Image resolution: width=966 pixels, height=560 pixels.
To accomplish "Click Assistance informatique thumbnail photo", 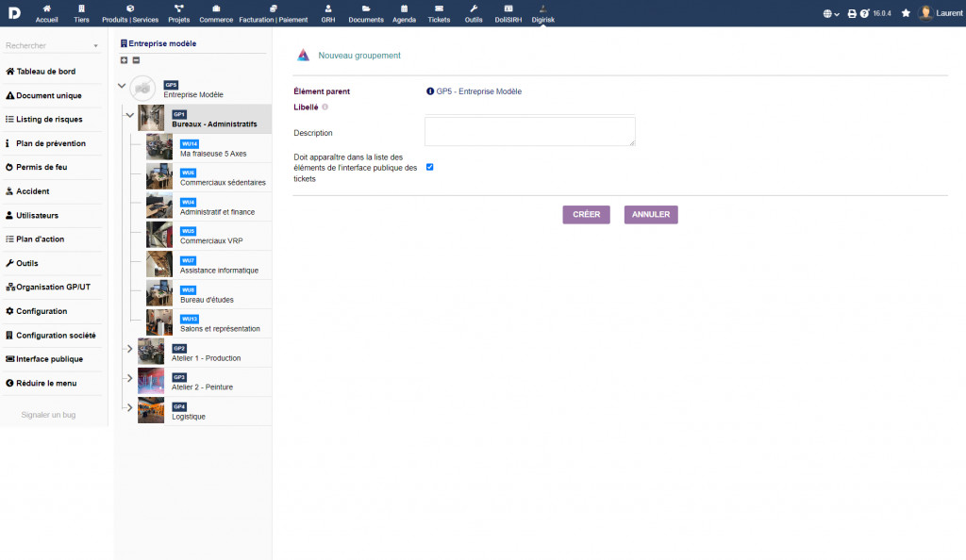I will (x=158, y=265).
